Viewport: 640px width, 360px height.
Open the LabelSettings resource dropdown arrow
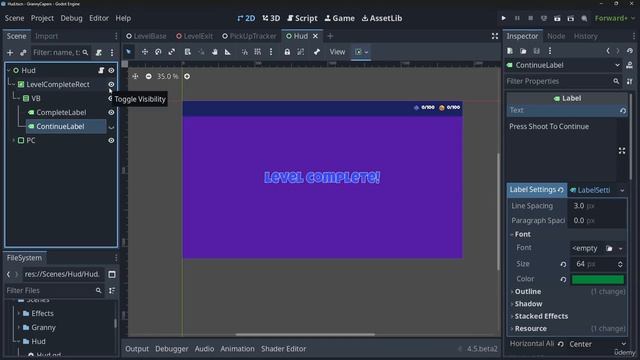[622, 190]
